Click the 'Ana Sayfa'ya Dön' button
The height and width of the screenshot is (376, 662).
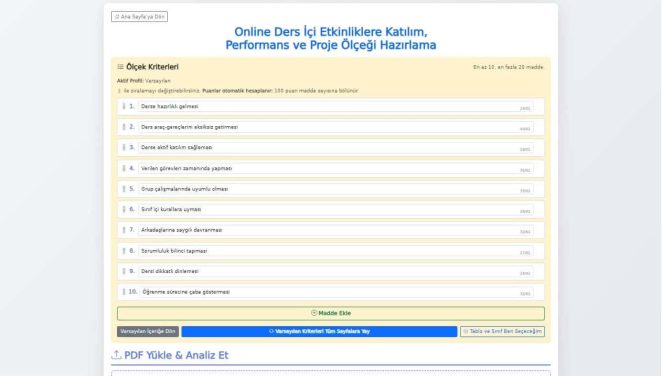click(x=139, y=16)
